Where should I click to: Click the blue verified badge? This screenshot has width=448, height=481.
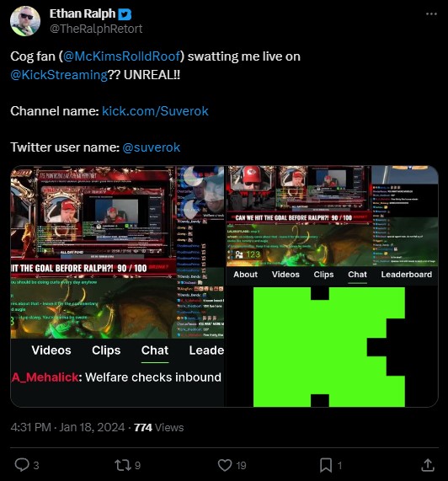[125, 14]
